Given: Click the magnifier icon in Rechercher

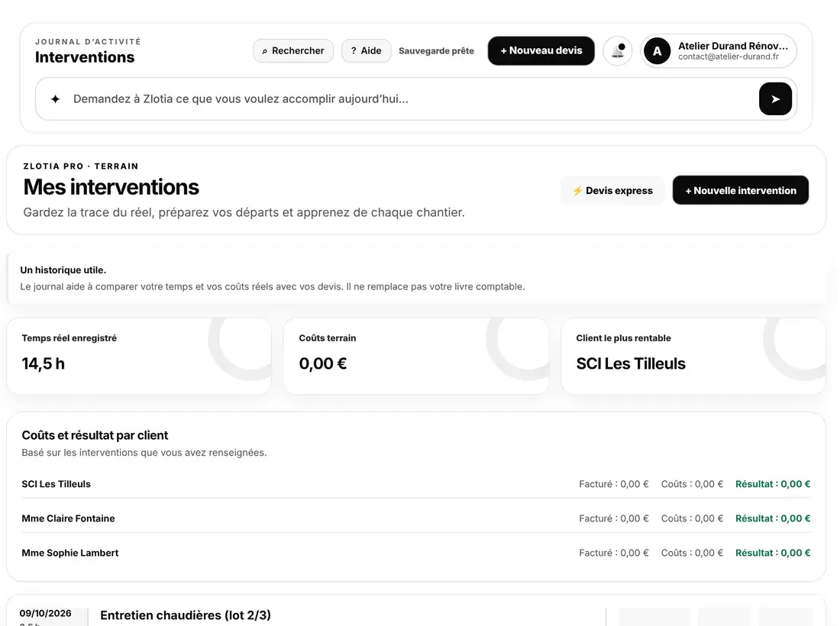Looking at the screenshot, I should [x=265, y=51].
